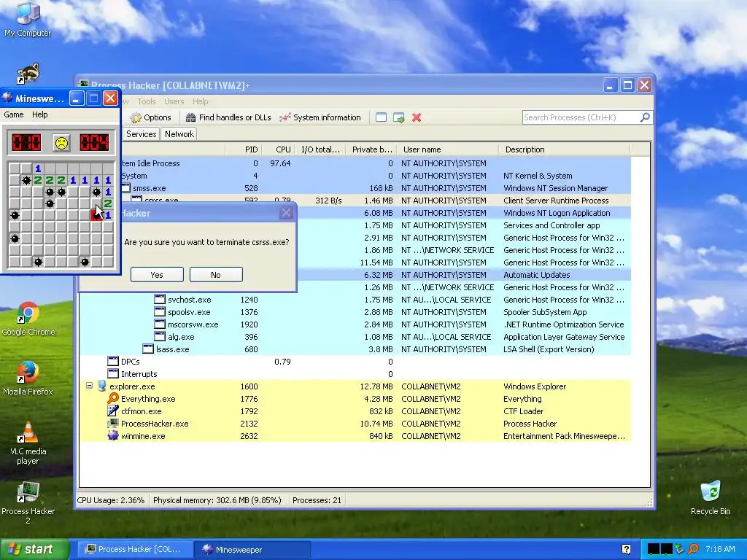
Task: Click the search magnifier icon in search box
Action: [645, 117]
